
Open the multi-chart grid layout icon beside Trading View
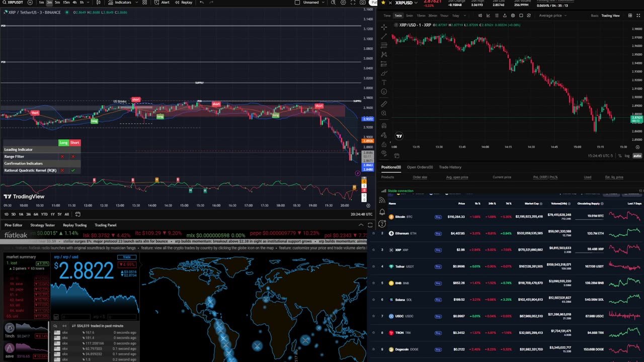click(x=629, y=16)
